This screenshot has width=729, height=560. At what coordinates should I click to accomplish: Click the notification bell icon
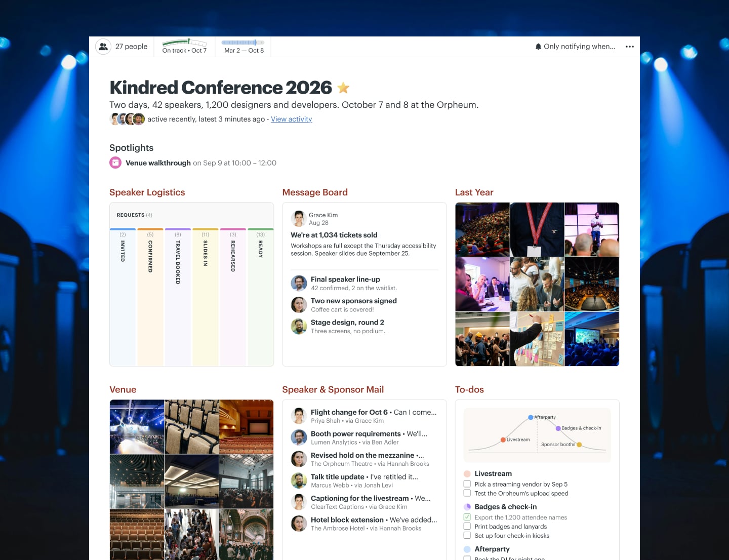538,47
